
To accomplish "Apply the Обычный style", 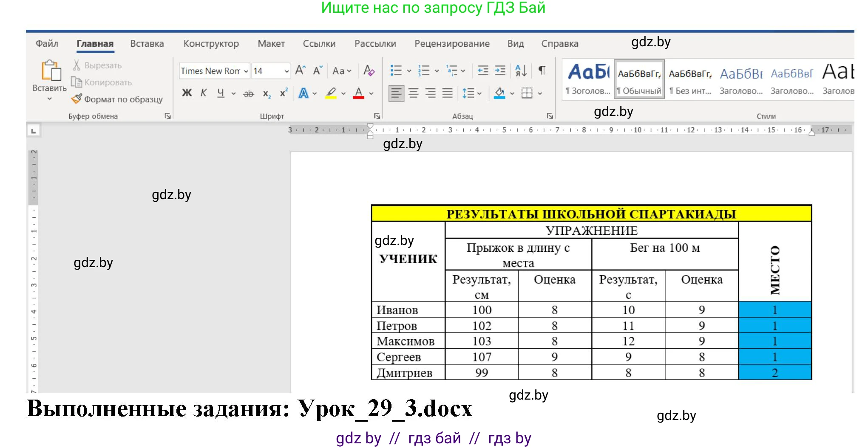I will click(639, 80).
